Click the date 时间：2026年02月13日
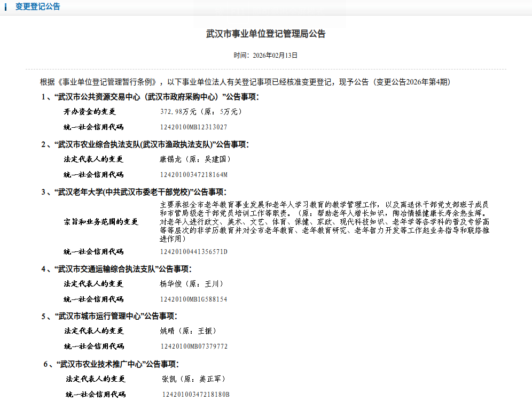Screen dimensions: 532x416 click(x=265, y=53)
